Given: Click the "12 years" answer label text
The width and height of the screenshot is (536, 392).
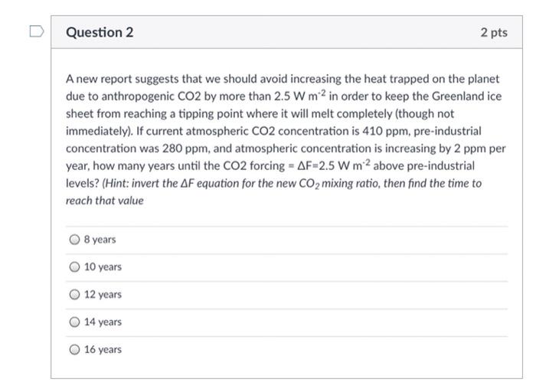Looking at the screenshot, I should click(103, 294).
